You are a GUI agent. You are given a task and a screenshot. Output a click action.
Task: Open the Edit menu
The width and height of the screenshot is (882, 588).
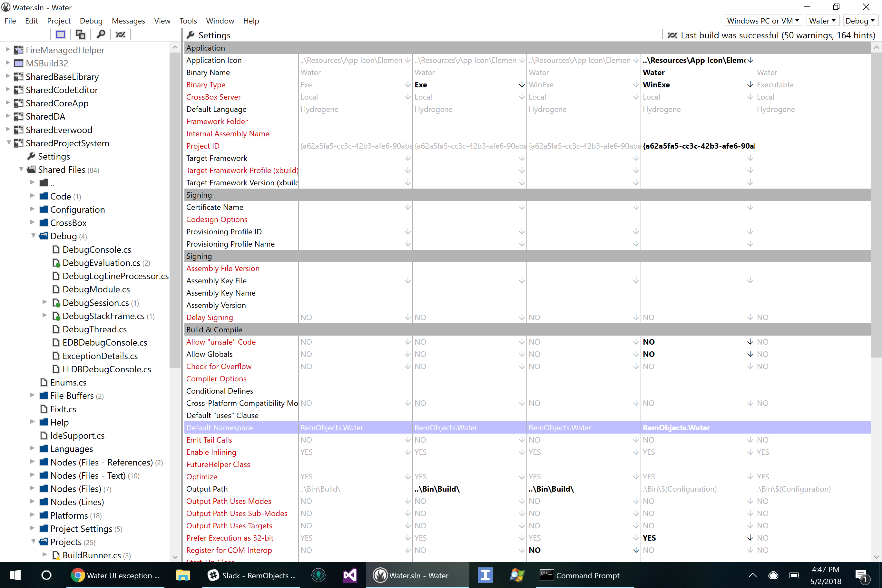click(32, 21)
